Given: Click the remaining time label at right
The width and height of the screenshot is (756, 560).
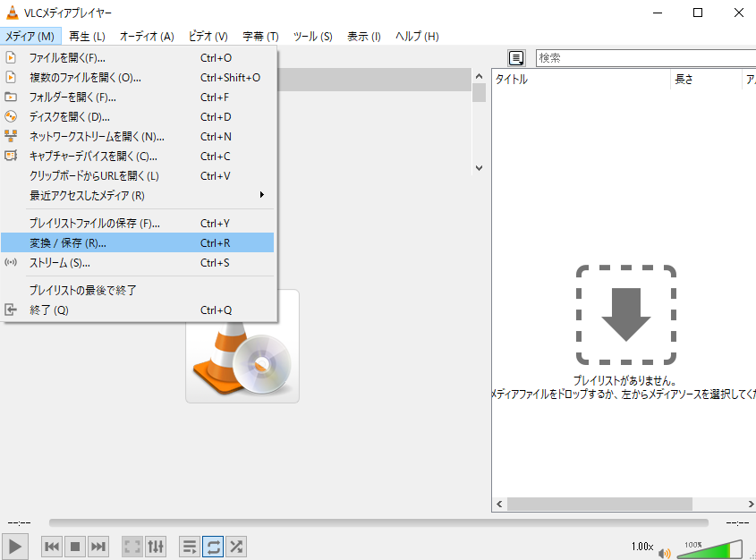Looking at the screenshot, I should click(737, 523).
